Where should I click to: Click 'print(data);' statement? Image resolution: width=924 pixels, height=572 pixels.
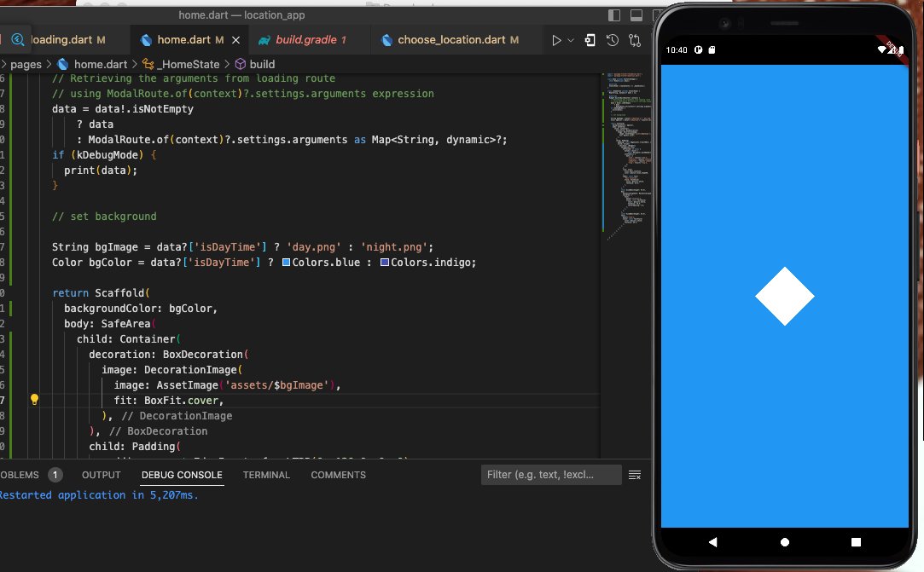(x=101, y=170)
